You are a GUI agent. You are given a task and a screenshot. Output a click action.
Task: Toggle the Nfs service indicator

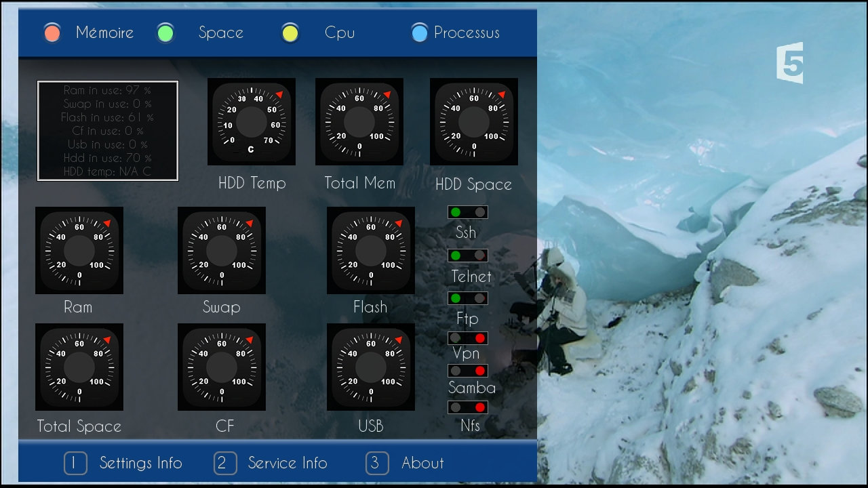click(x=468, y=407)
